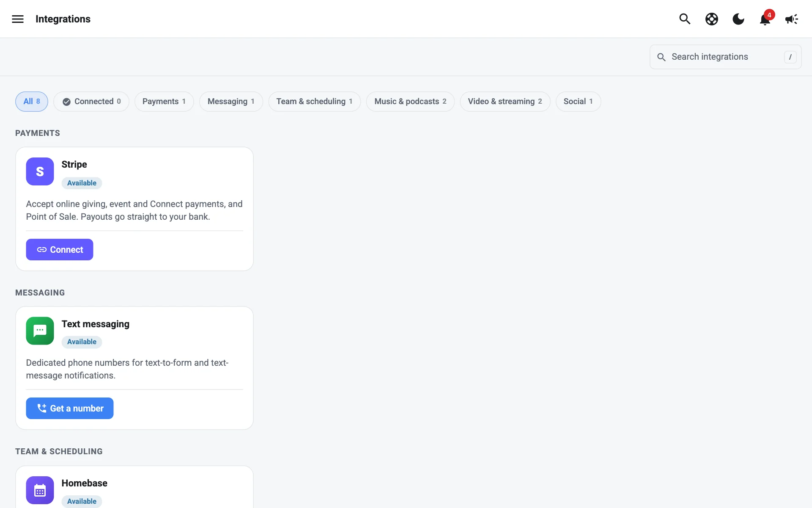Filter by Payments category
The image size is (812, 508).
click(164, 102)
